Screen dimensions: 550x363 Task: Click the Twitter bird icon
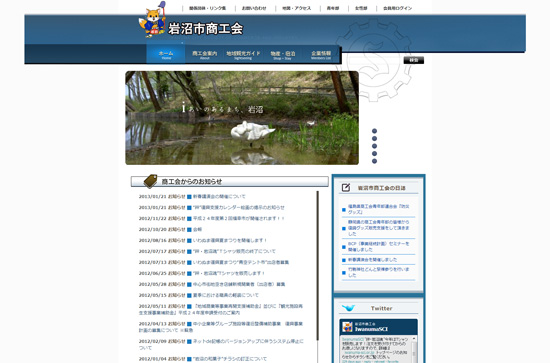(348, 308)
